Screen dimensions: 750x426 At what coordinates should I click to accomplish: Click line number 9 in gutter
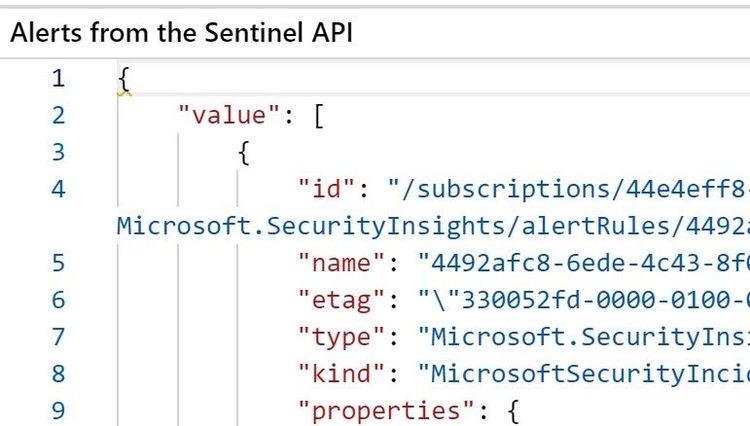pyautogui.click(x=58, y=411)
